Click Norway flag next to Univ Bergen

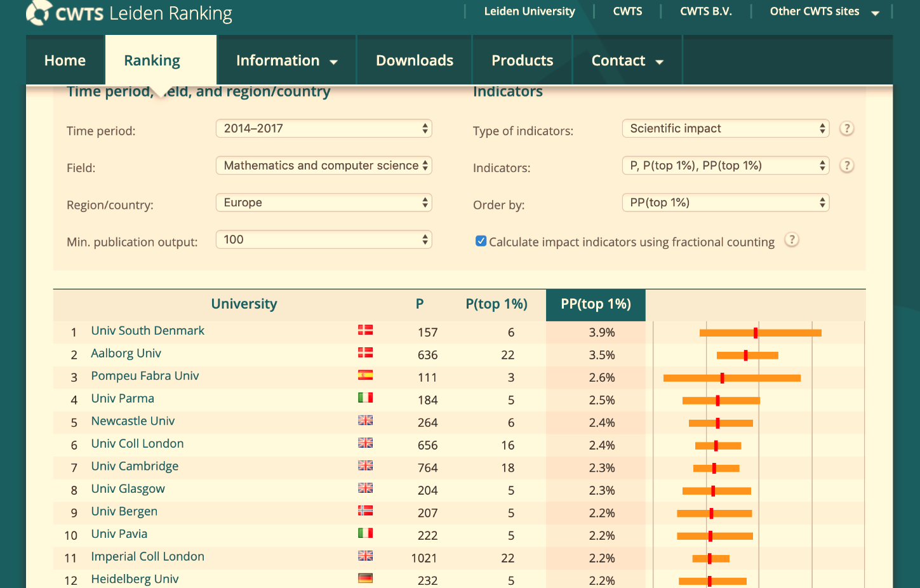[365, 510]
